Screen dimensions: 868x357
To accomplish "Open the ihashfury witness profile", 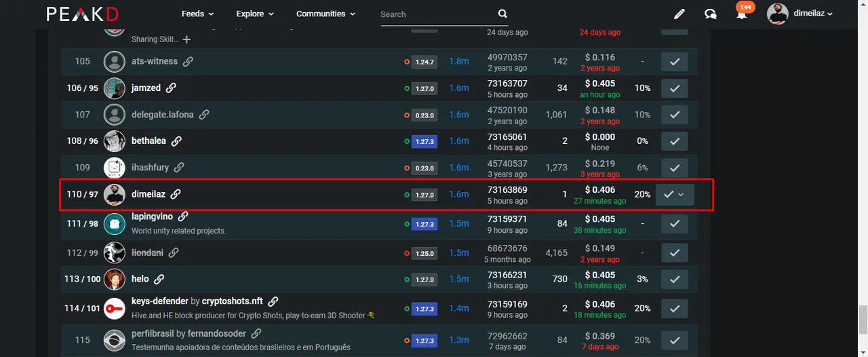I will tap(150, 167).
